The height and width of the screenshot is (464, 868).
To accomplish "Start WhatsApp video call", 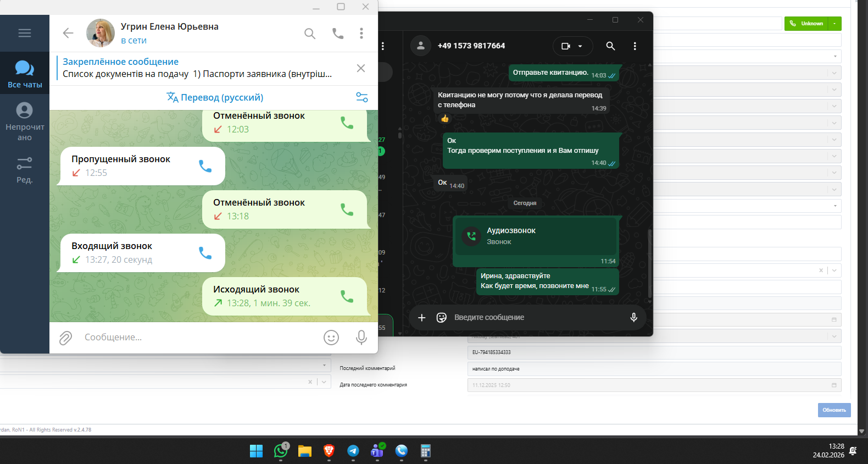I will pos(566,46).
